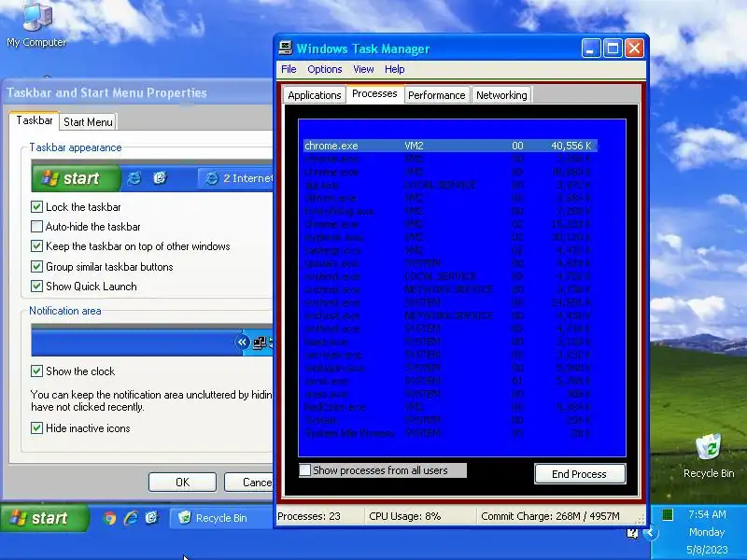Uncheck Show the clock
The image size is (747, 560).
click(36, 371)
